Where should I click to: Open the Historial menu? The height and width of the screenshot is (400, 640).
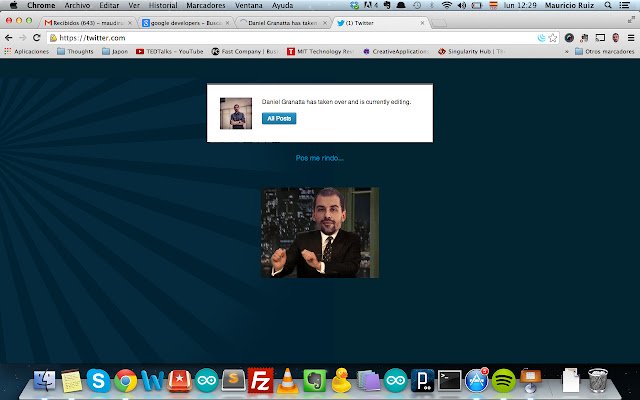click(x=163, y=5)
